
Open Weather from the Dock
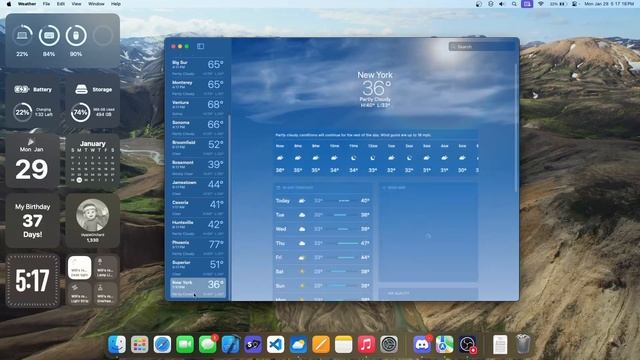(x=298, y=344)
